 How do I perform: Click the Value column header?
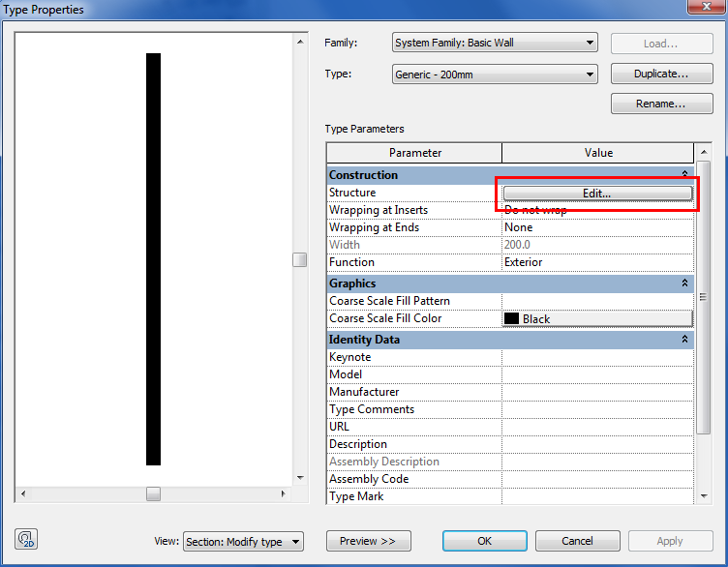pyautogui.click(x=598, y=153)
